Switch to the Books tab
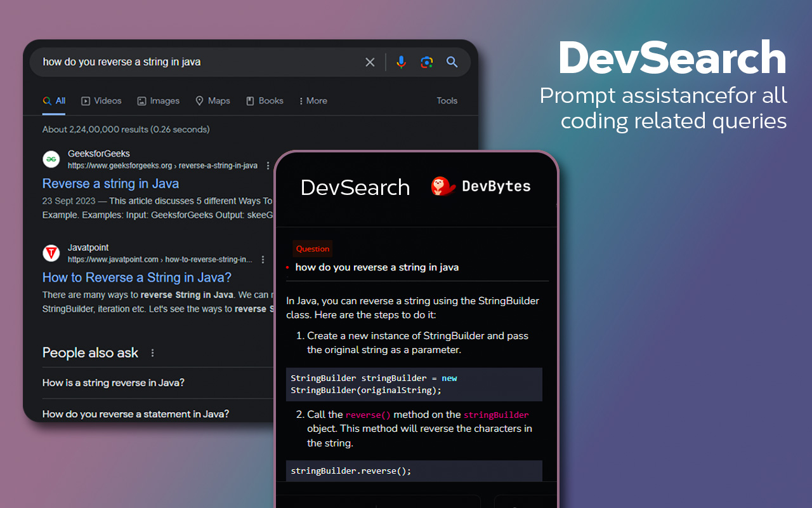The height and width of the screenshot is (508, 812). coord(265,101)
